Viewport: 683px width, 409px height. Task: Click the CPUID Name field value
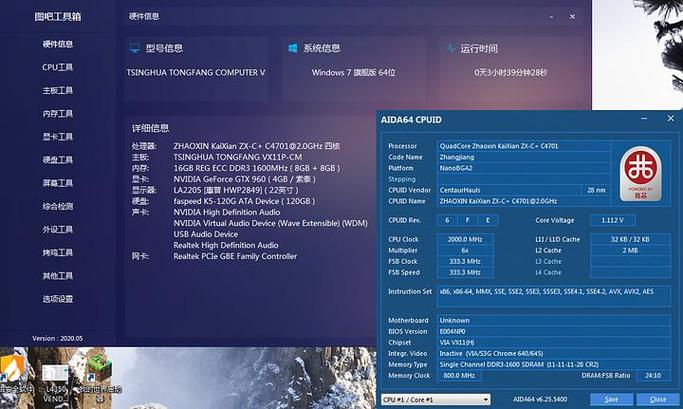(522, 201)
